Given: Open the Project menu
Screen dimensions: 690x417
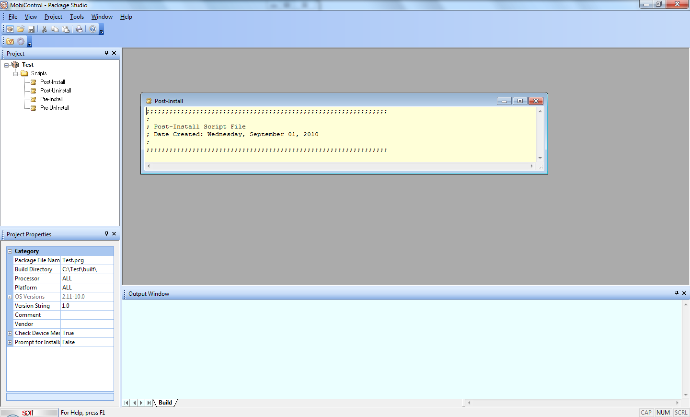Looking at the screenshot, I should click(x=53, y=17).
